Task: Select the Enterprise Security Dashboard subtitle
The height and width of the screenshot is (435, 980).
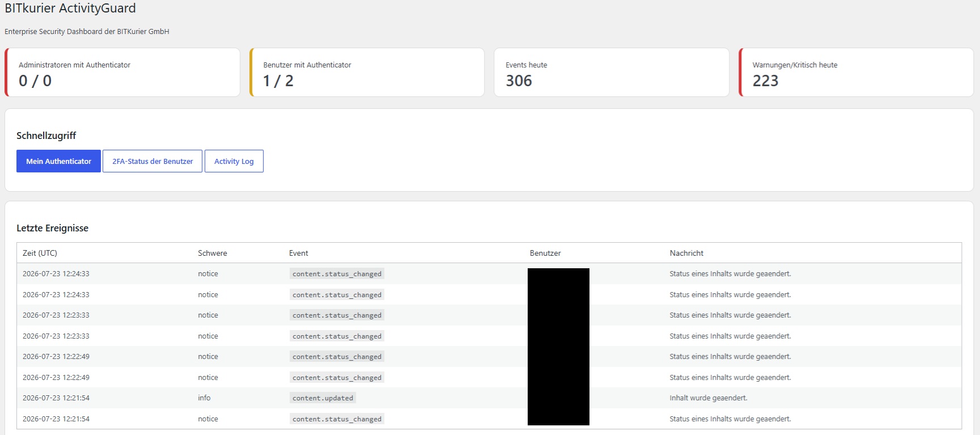Action: click(x=87, y=32)
